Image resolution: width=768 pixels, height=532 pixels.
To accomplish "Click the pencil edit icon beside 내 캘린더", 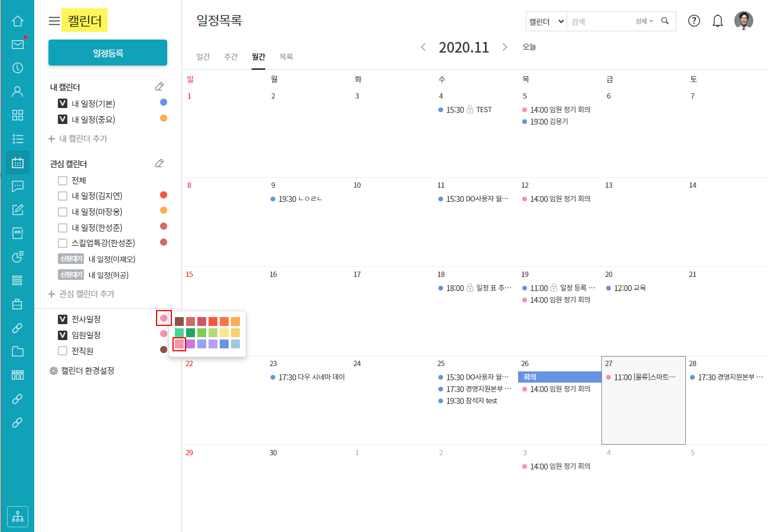I will tap(159, 87).
